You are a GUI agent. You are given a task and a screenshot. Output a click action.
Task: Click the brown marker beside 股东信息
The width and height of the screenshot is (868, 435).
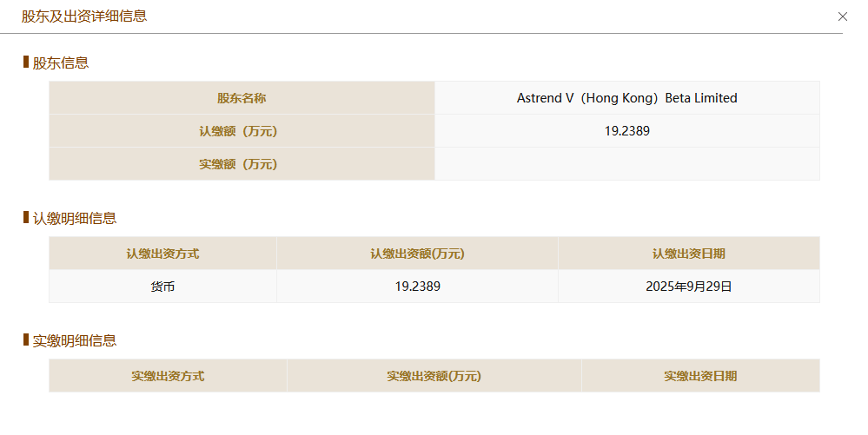pos(26,62)
